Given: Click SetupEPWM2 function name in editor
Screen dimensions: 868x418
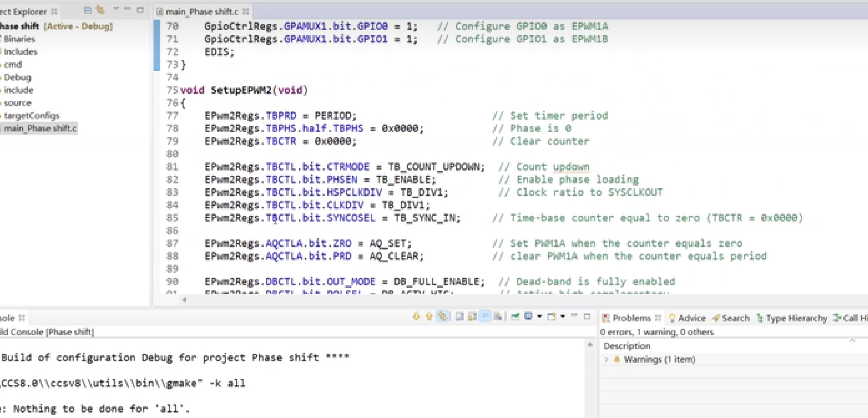Looking at the screenshot, I should 241,90.
